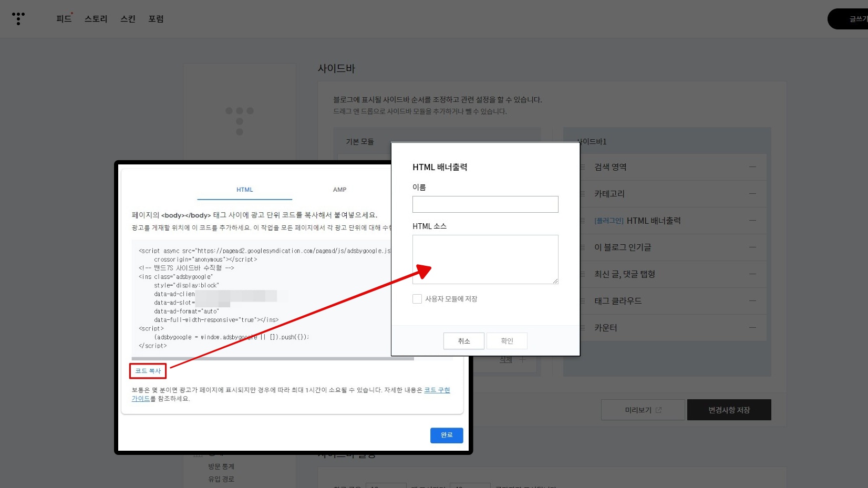Remove the 이 블로그 인기글 module with its minus icon
The width and height of the screenshot is (868, 488).
(x=752, y=247)
